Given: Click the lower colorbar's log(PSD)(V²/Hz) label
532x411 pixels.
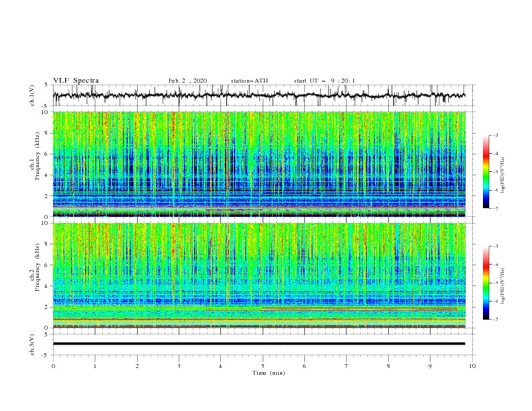Looking at the screenshot, I should pyautogui.click(x=503, y=286).
